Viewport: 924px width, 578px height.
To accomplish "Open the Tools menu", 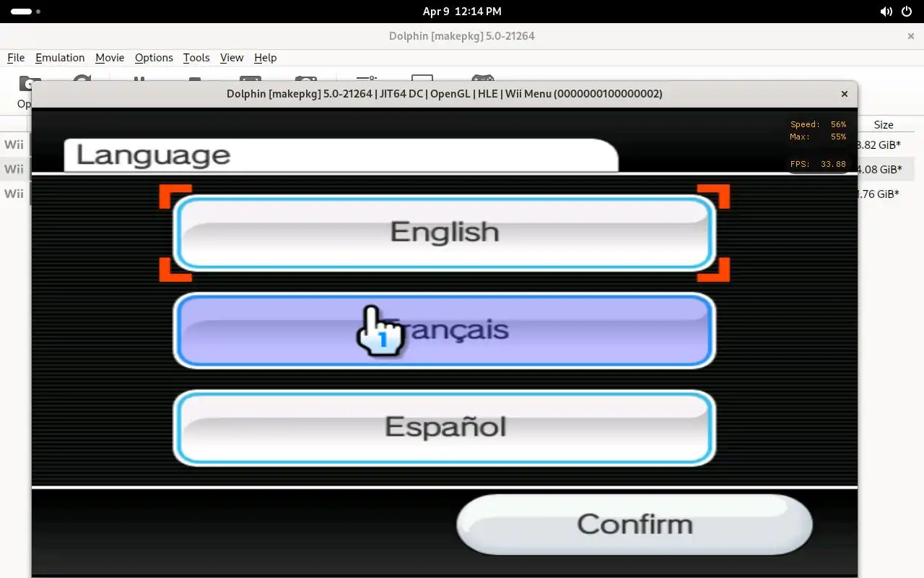I will [x=196, y=58].
